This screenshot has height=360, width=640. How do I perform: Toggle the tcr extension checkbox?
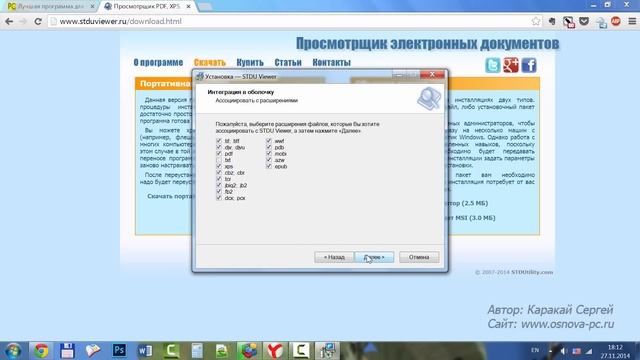click(x=219, y=179)
